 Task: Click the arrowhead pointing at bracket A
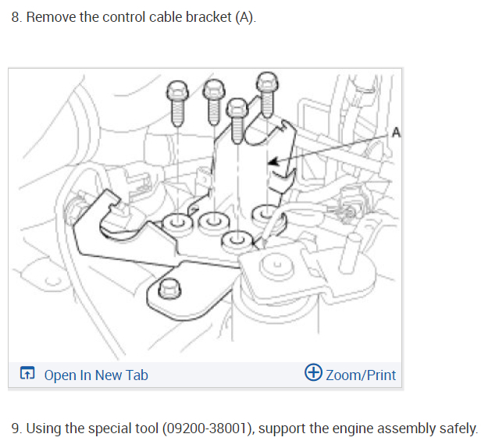pyautogui.click(x=273, y=162)
